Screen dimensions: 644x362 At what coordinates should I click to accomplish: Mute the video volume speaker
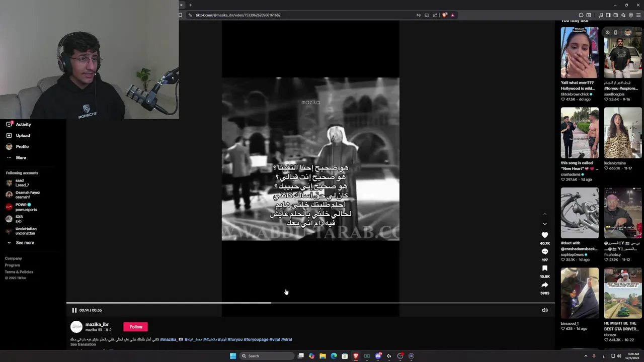544,310
